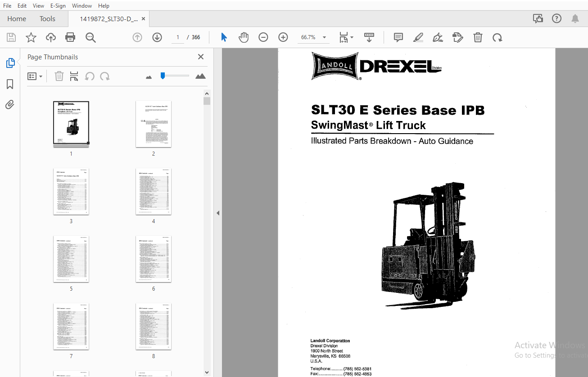The width and height of the screenshot is (588, 377).
Task: Delete page with toolbar trash icon
Action: point(478,37)
